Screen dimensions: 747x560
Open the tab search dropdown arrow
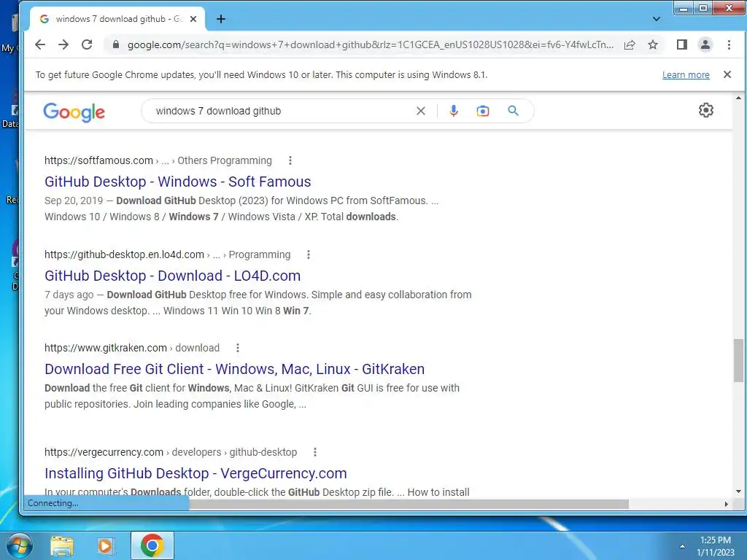point(656,19)
